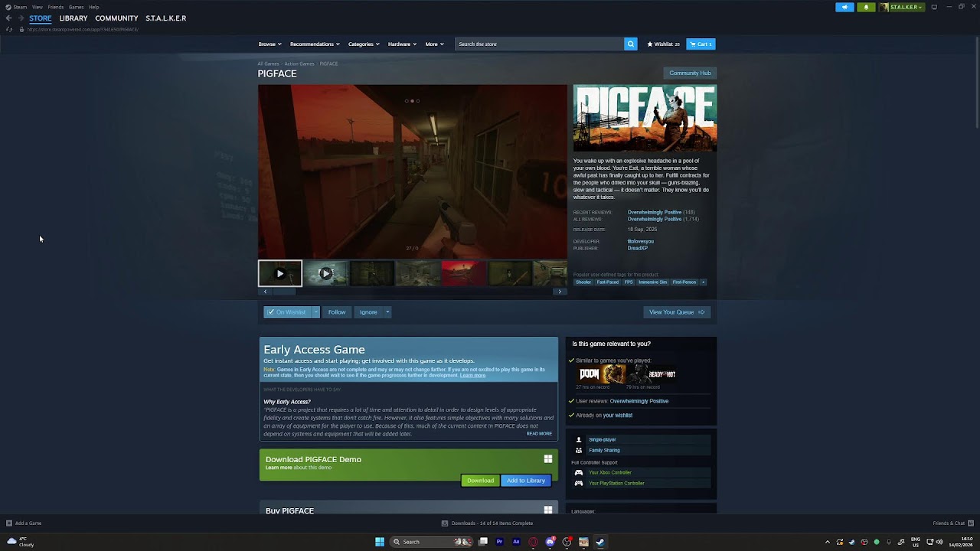Go forward with the navigation arrow
Image resolution: width=980 pixels, height=551 pixels.
pos(21,18)
